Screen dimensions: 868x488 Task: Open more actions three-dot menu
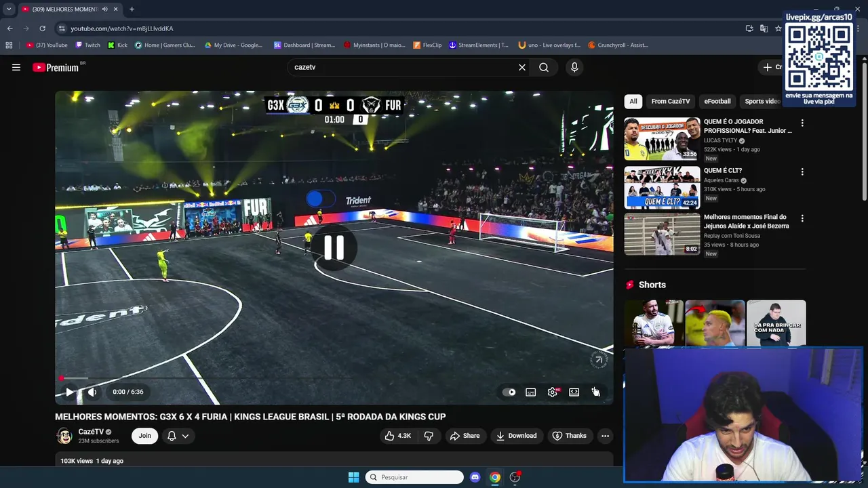[x=605, y=436]
